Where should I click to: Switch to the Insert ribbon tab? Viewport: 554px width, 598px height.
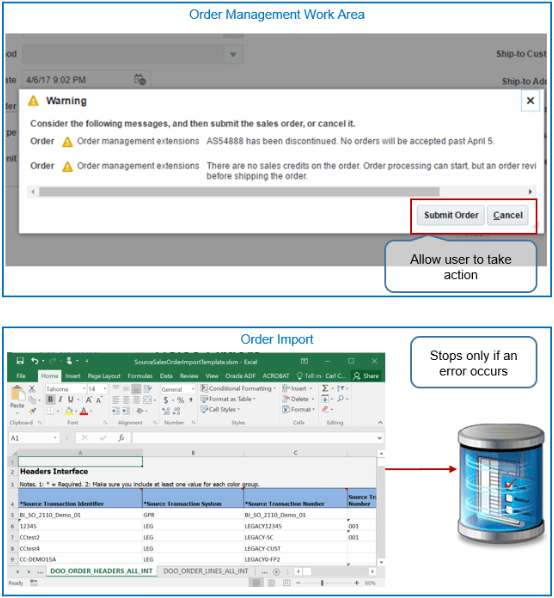pyautogui.click(x=72, y=376)
